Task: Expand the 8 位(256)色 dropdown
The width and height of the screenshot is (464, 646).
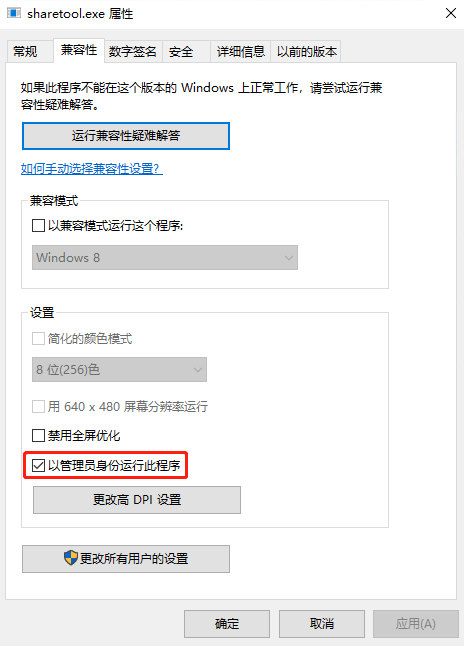Action: click(x=120, y=369)
